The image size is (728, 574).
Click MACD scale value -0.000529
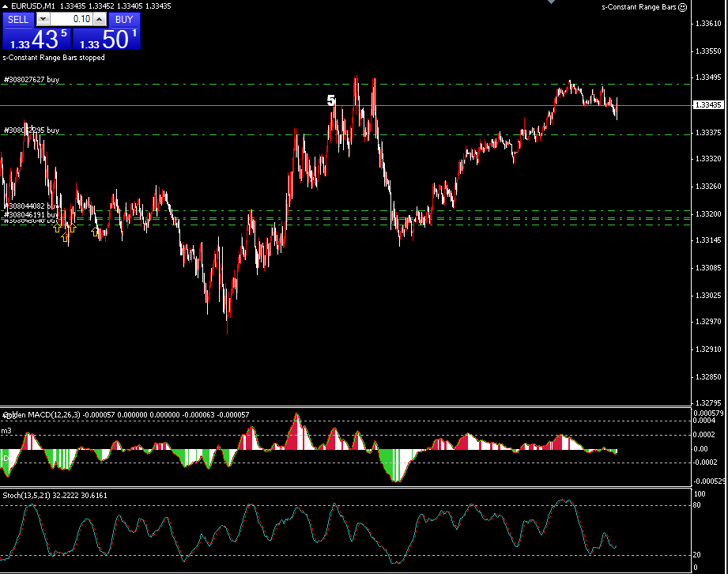(x=708, y=481)
